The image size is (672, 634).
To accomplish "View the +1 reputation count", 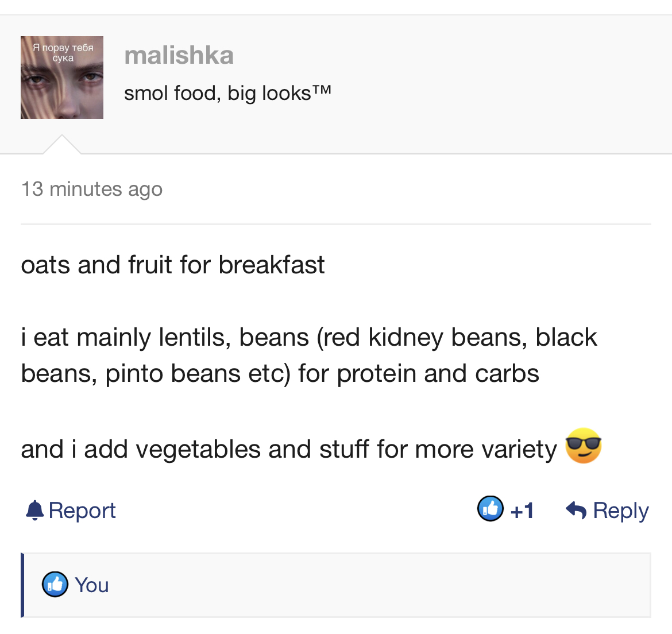I will (x=522, y=511).
